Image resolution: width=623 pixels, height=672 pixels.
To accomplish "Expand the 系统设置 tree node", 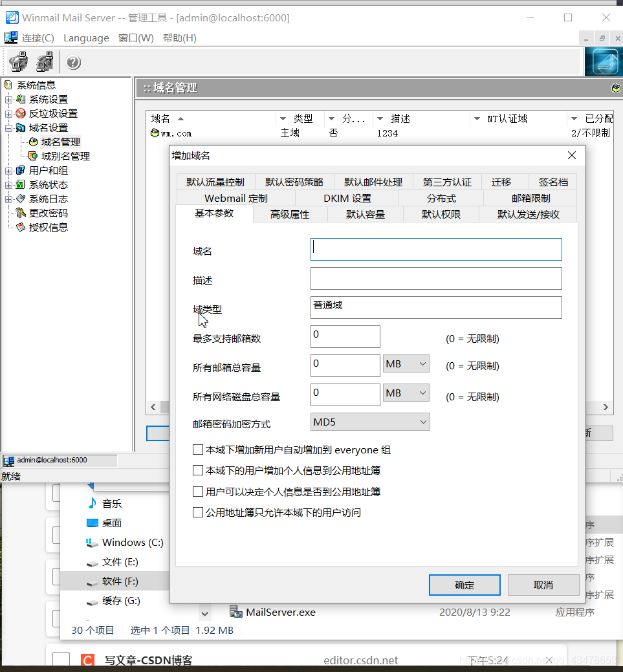I will [8, 100].
